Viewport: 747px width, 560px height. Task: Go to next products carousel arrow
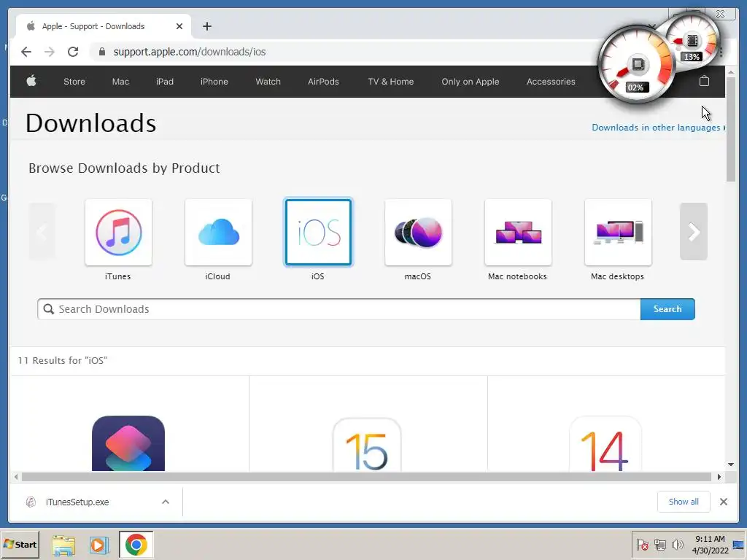tap(694, 231)
